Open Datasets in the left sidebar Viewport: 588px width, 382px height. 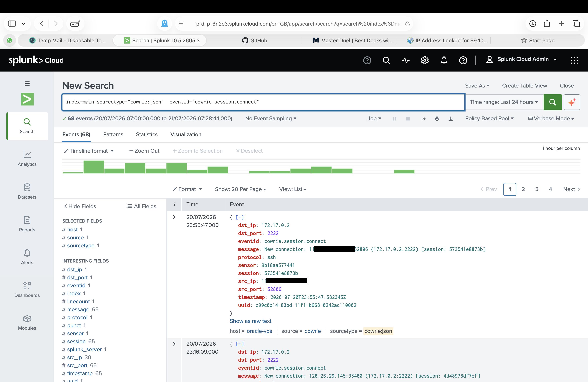[27, 191]
